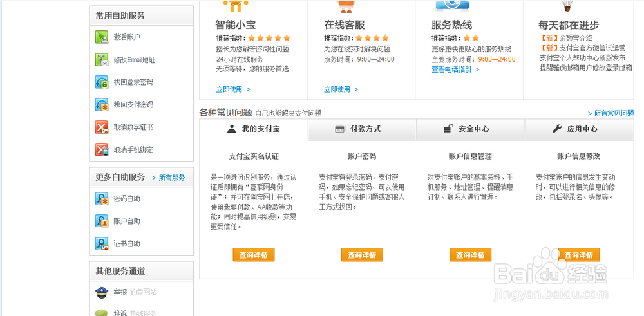Click the 举报 police cap icon

point(102,293)
